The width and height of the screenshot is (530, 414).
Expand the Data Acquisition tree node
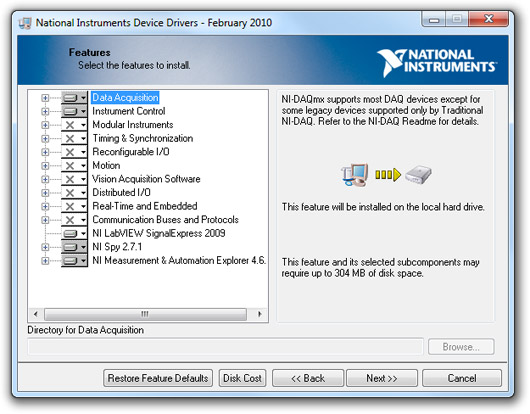(x=45, y=98)
